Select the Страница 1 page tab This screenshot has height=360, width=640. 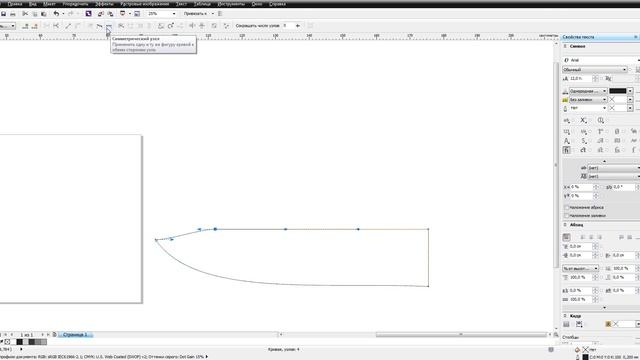coord(76,335)
